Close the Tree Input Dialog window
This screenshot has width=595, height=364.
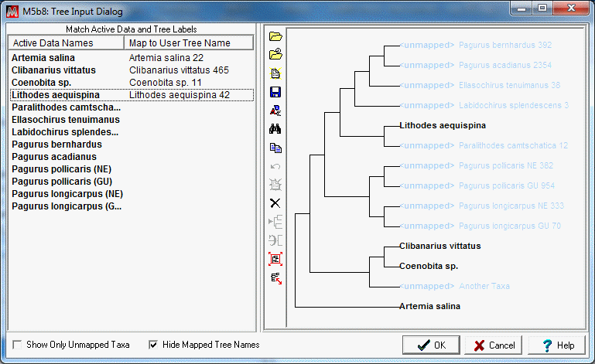[x=571, y=8]
